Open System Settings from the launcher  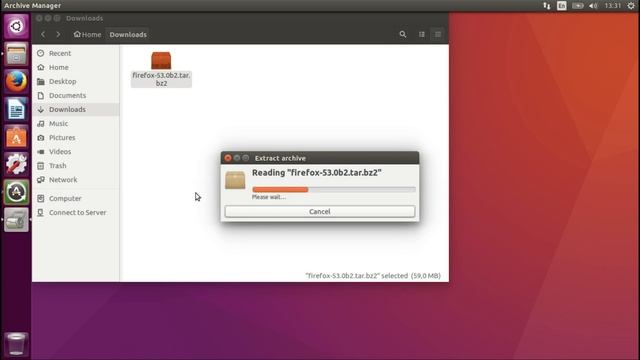click(x=16, y=164)
